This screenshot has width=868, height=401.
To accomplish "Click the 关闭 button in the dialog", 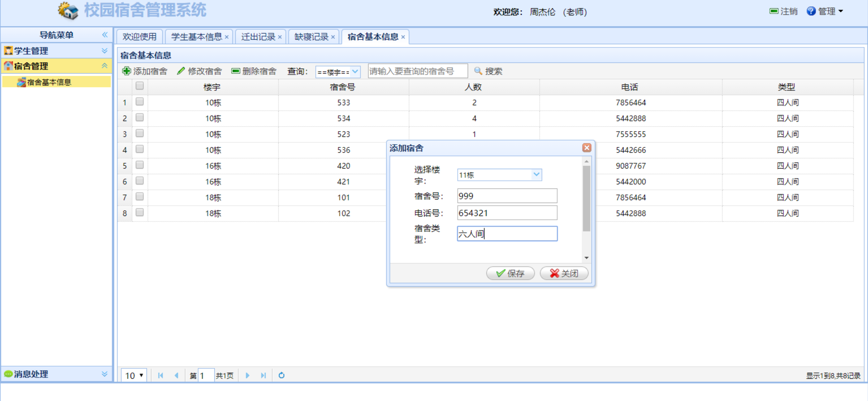I will pyautogui.click(x=564, y=273).
